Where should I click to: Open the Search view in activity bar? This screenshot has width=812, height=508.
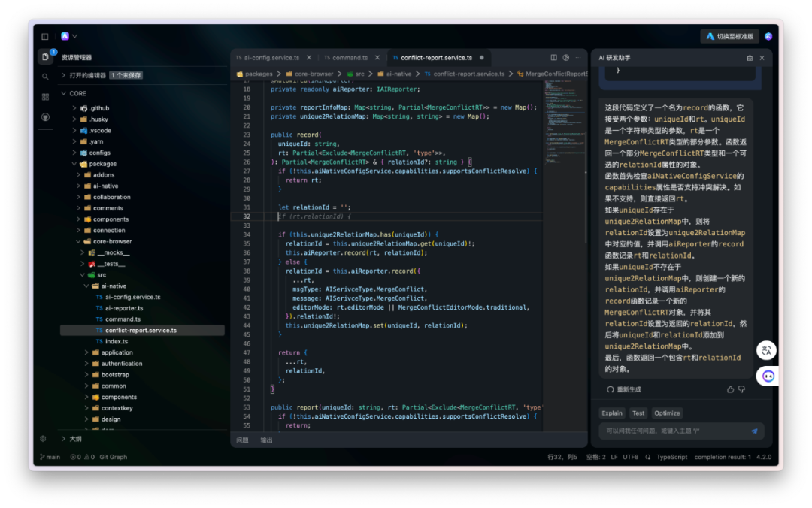click(x=45, y=77)
